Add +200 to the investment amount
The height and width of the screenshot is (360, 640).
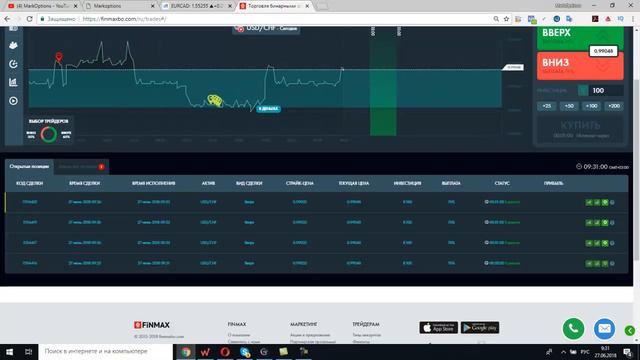(614, 106)
